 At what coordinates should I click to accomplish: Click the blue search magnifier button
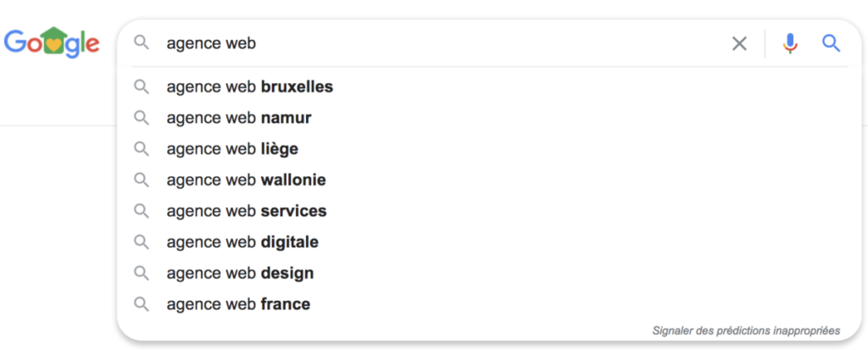click(x=831, y=42)
